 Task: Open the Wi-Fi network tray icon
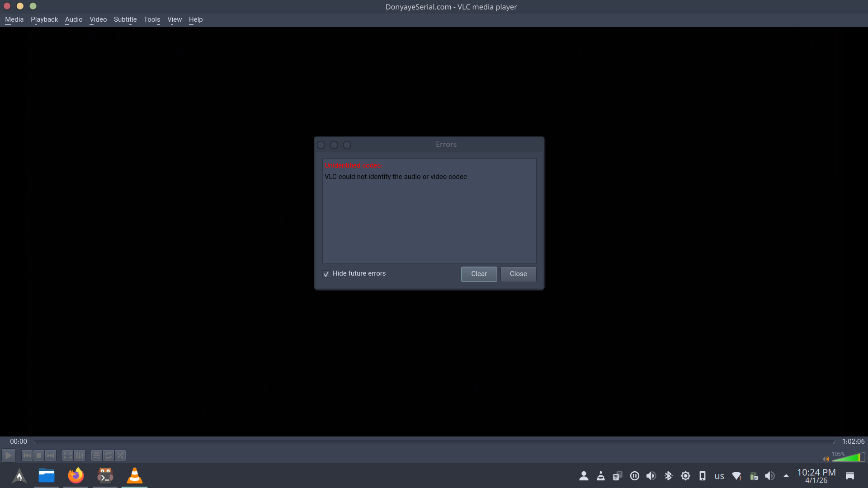[x=736, y=476]
